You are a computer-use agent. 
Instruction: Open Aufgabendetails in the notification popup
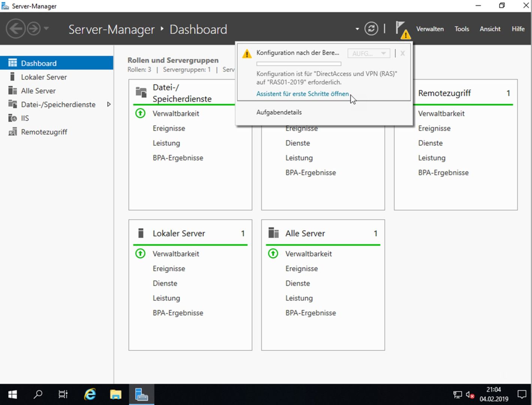[279, 112]
